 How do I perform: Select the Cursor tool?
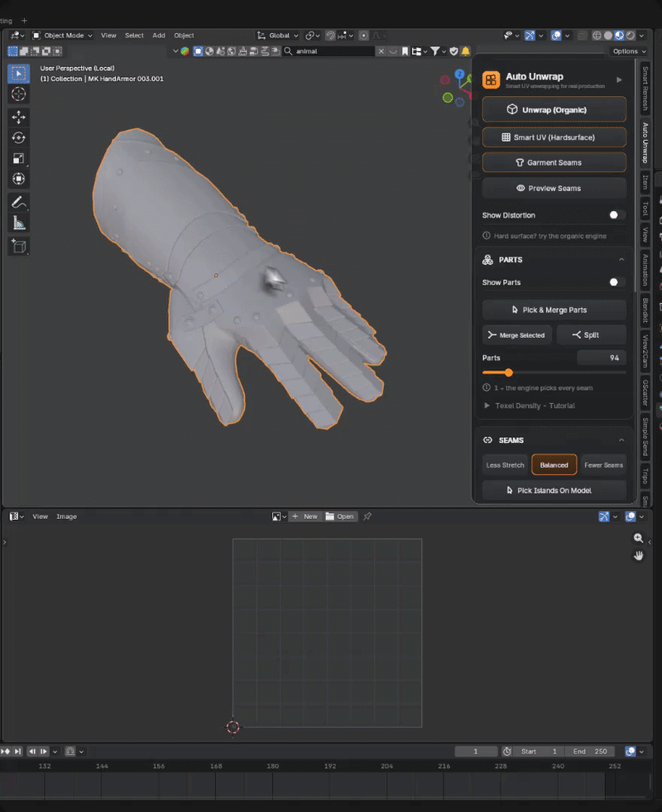click(x=19, y=94)
